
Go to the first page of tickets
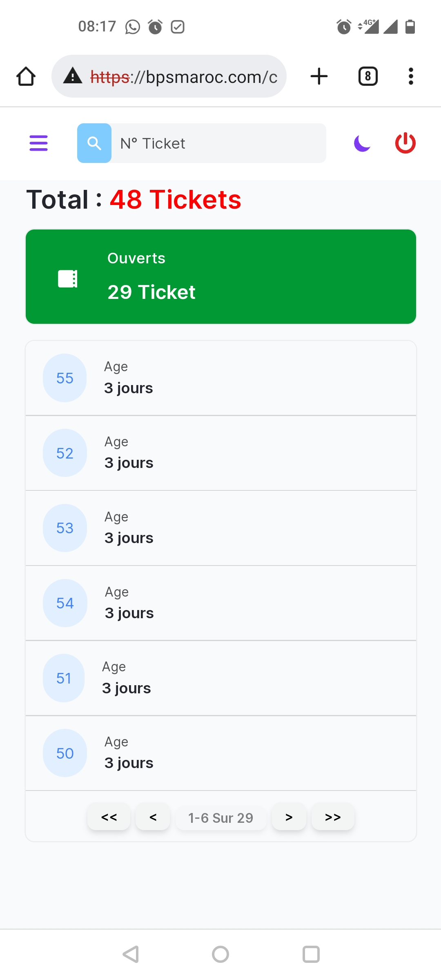pos(109,817)
